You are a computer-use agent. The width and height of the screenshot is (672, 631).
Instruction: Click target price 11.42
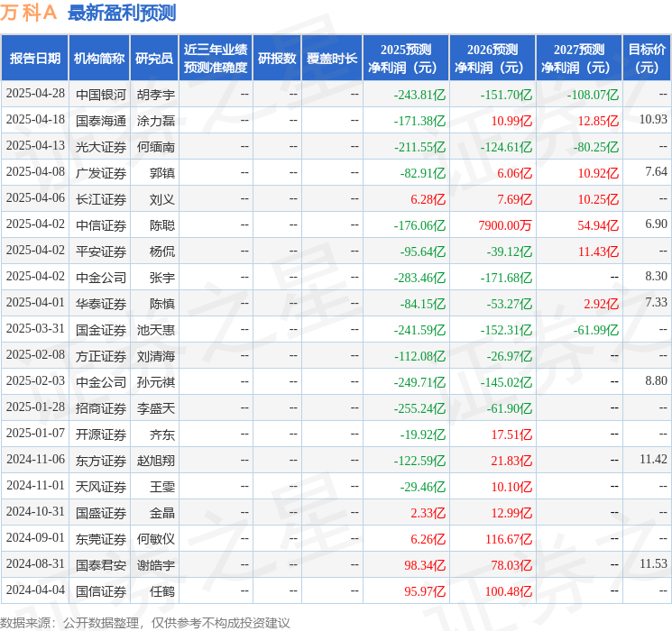[x=653, y=459]
